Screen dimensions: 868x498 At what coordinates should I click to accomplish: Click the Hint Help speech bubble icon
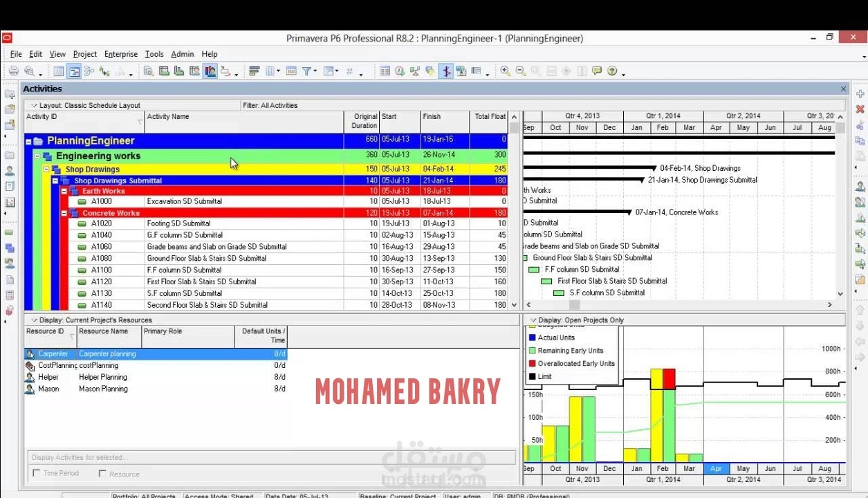597,71
